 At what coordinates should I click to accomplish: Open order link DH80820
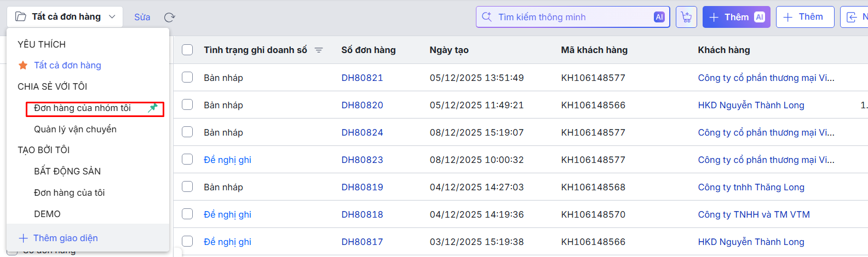pyautogui.click(x=362, y=106)
